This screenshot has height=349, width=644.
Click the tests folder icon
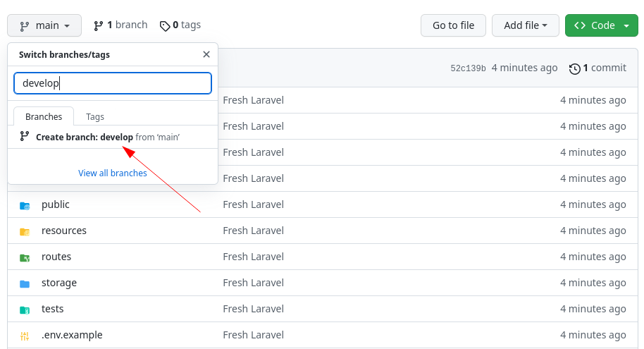25,310
